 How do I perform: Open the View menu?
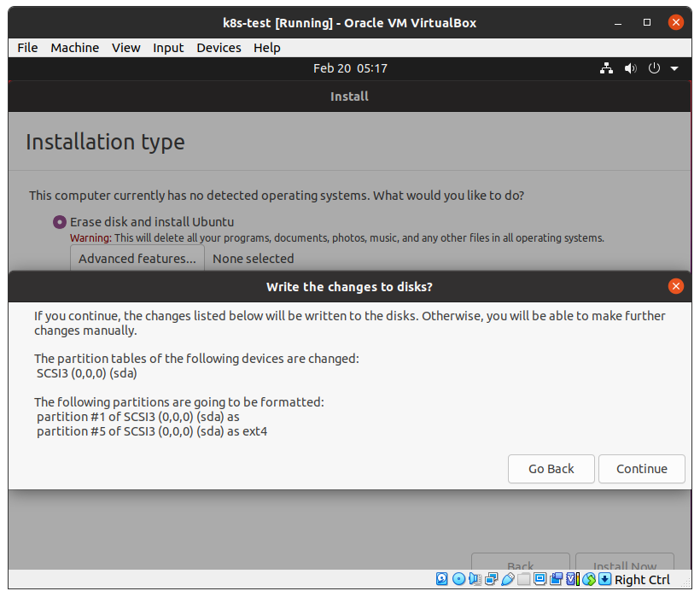tap(125, 48)
